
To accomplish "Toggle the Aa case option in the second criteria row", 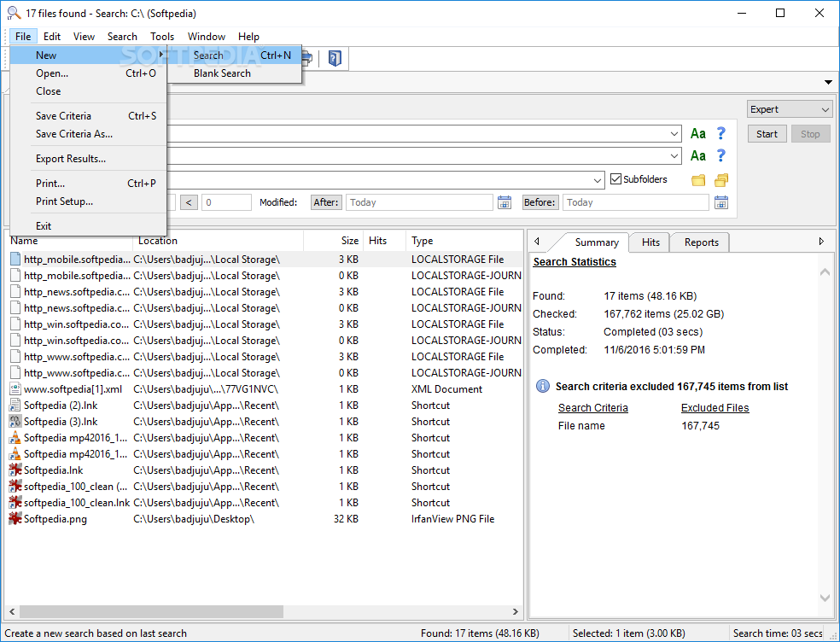I will (x=698, y=156).
